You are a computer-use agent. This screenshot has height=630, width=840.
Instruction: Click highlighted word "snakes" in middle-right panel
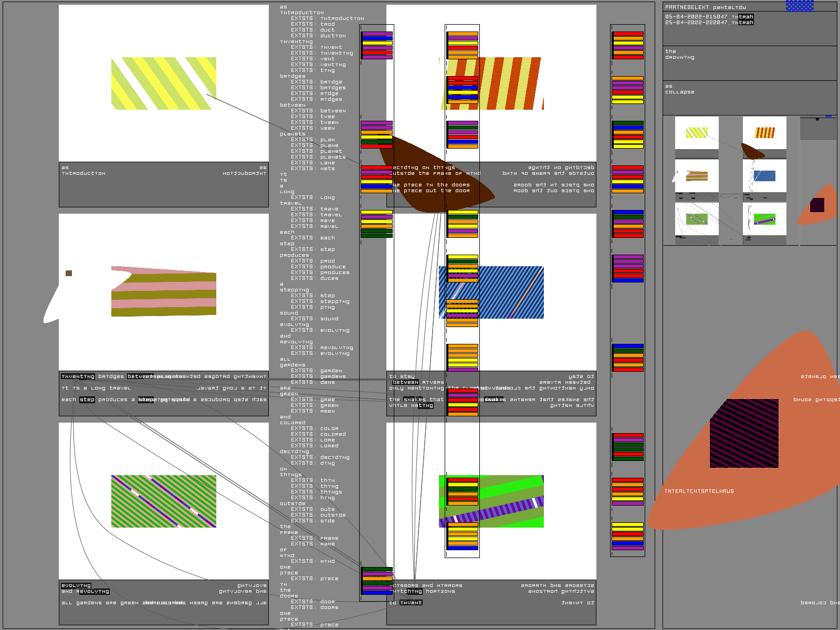(x=414, y=400)
